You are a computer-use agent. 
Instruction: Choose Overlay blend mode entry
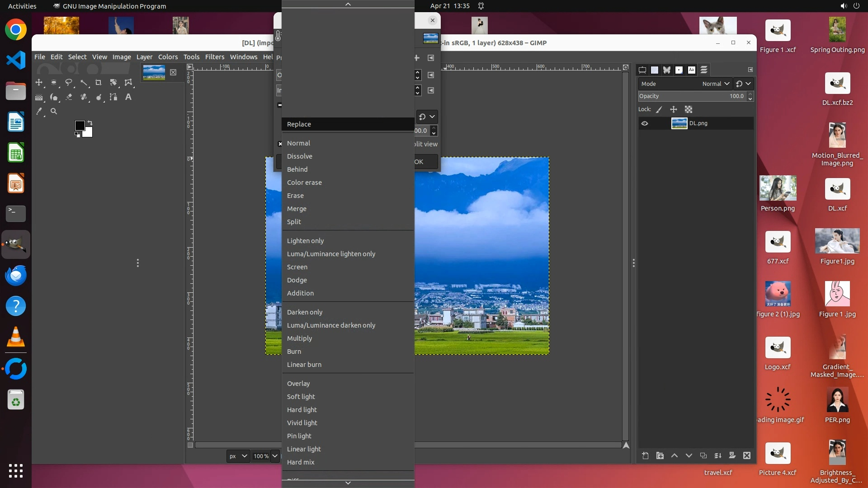298,384
